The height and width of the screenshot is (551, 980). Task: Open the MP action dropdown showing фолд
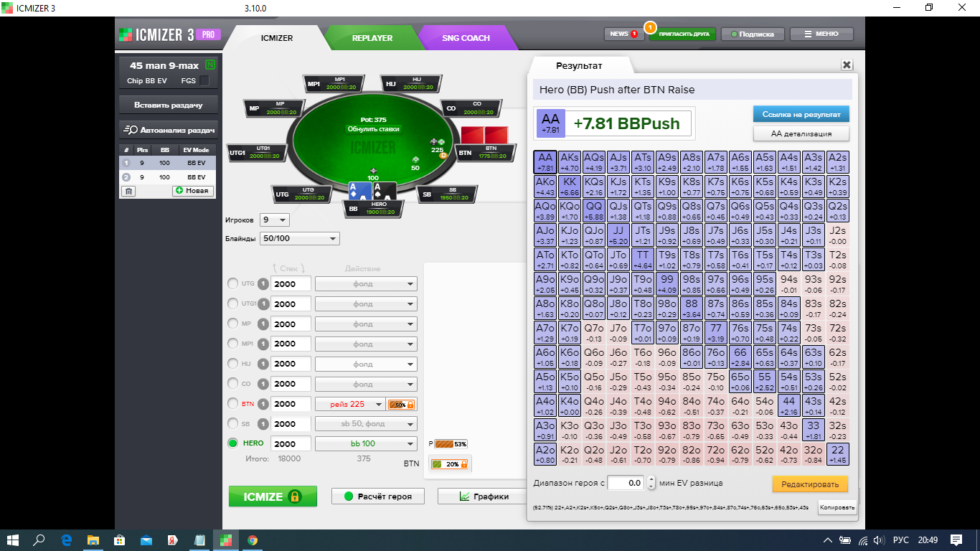pos(366,324)
